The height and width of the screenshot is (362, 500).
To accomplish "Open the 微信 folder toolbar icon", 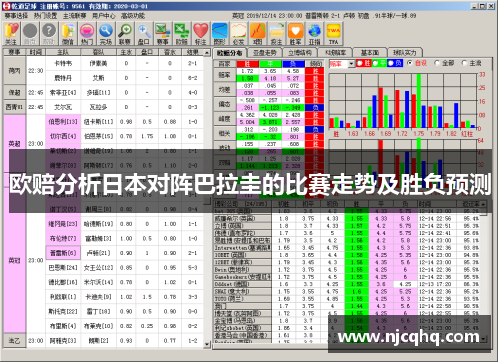I will (x=68, y=33).
